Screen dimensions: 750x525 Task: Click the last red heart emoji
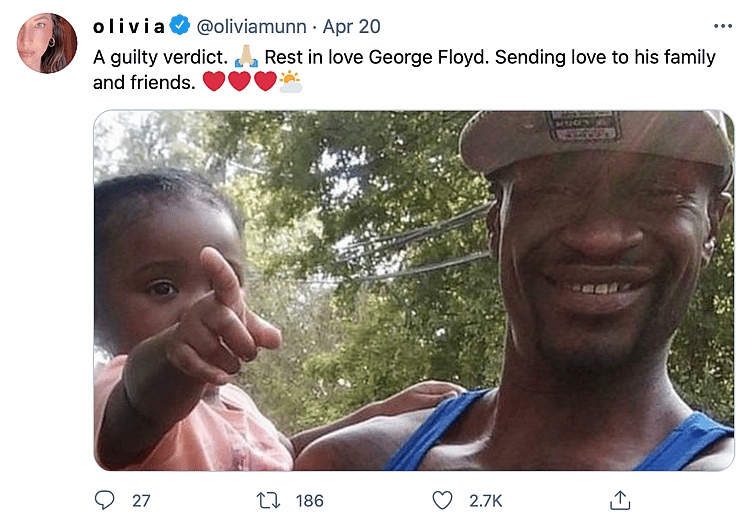tap(265, 82)
